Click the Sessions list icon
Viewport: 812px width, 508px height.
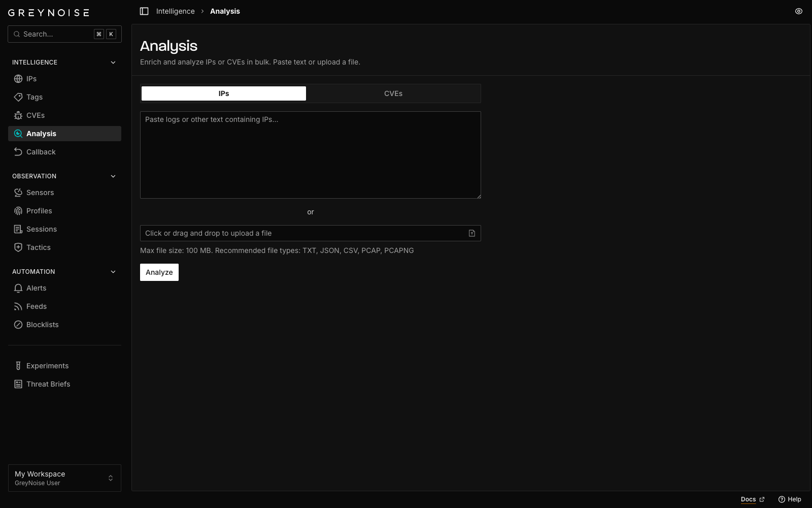tap(18, 229)
